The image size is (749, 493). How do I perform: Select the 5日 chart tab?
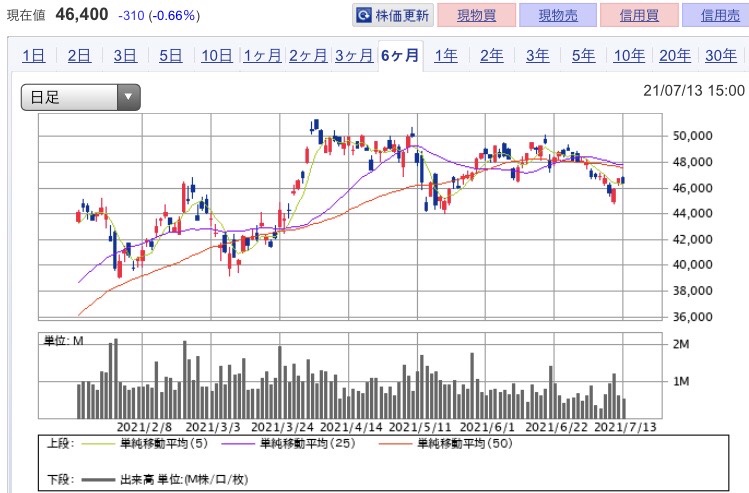(x=171, y=56)
